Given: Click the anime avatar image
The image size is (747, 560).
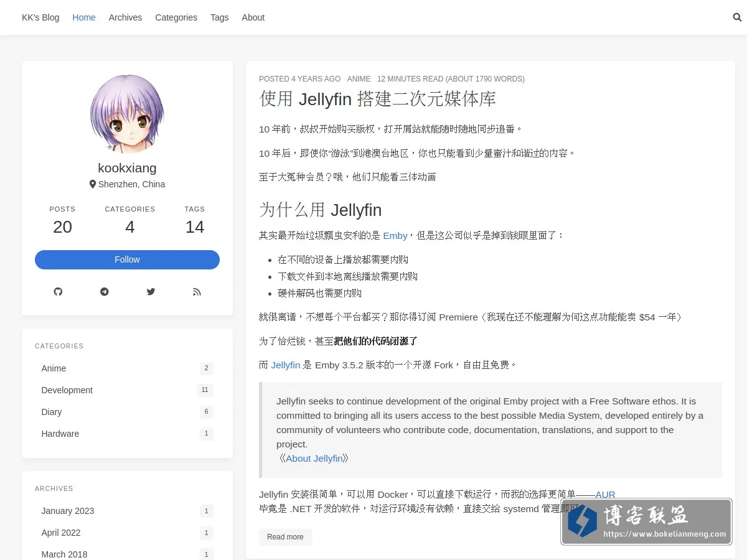Looking at the screenshot, I should [x=127, y=114].
